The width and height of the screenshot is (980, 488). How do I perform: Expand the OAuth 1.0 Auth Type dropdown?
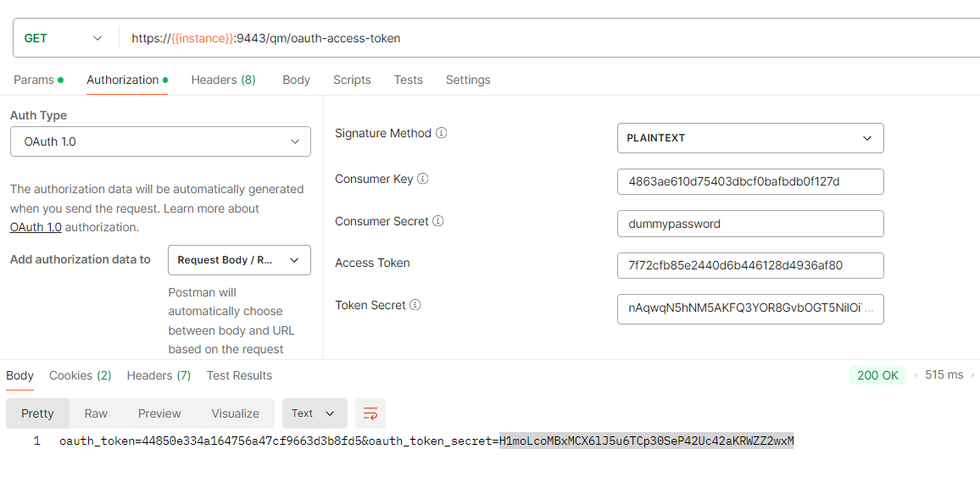coord(160,141)
